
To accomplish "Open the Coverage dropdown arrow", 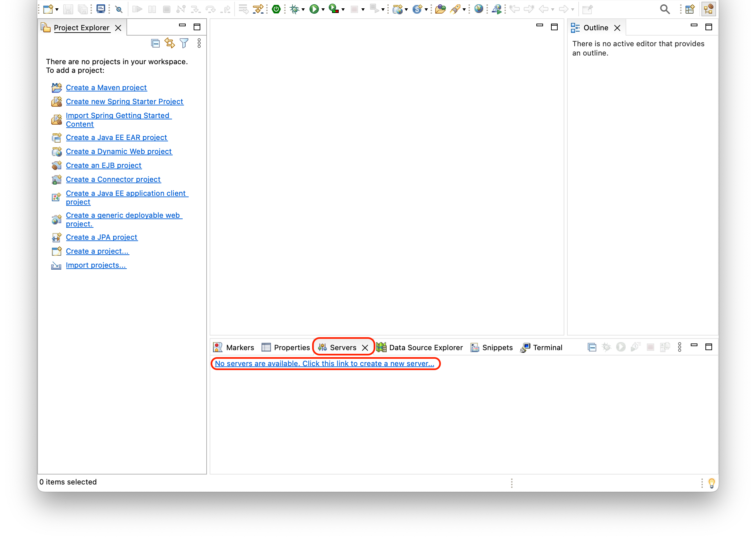I will (343, 10).
